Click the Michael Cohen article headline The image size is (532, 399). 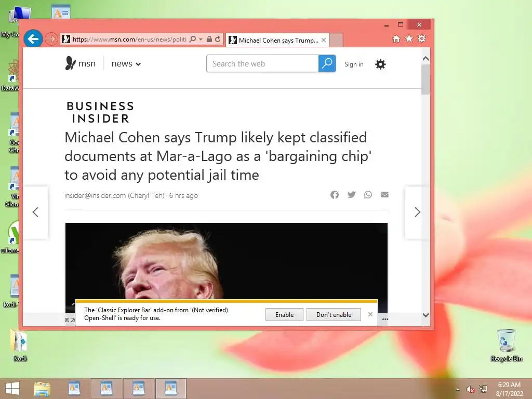click(218, 156)
